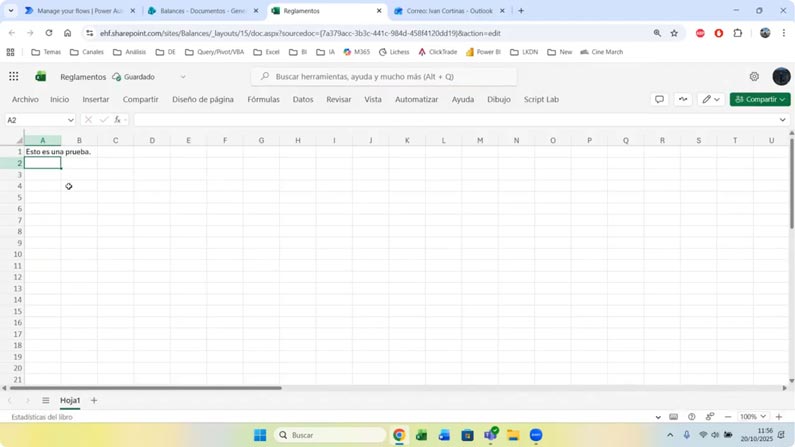Click the Guardado save status
The width and height of the screenshot is (795, 447).
pos(134,77)
